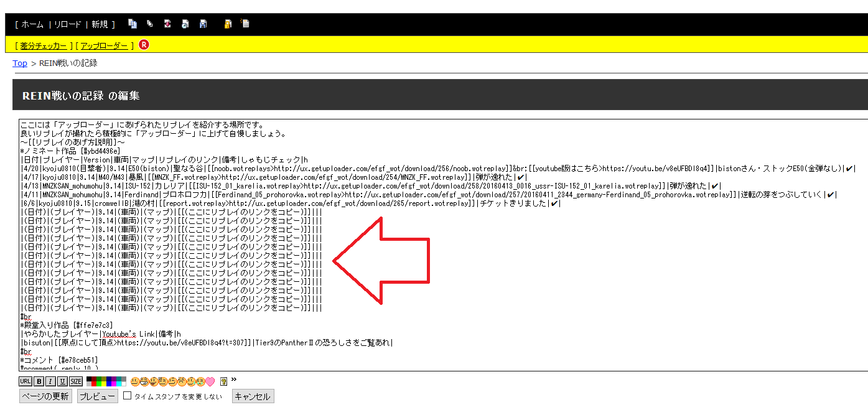The height and width of the screenshot is (415, 868).
Task: Click the Italic formatting button
Action: (50, 381)
